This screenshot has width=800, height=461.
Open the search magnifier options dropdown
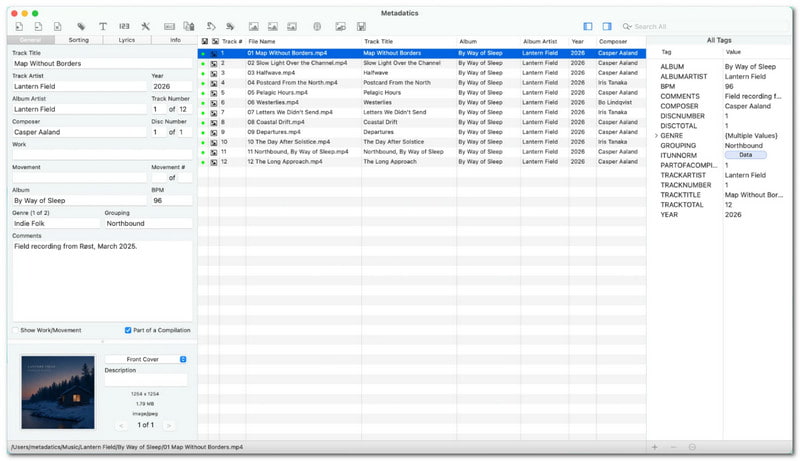[x=627, y=27]
